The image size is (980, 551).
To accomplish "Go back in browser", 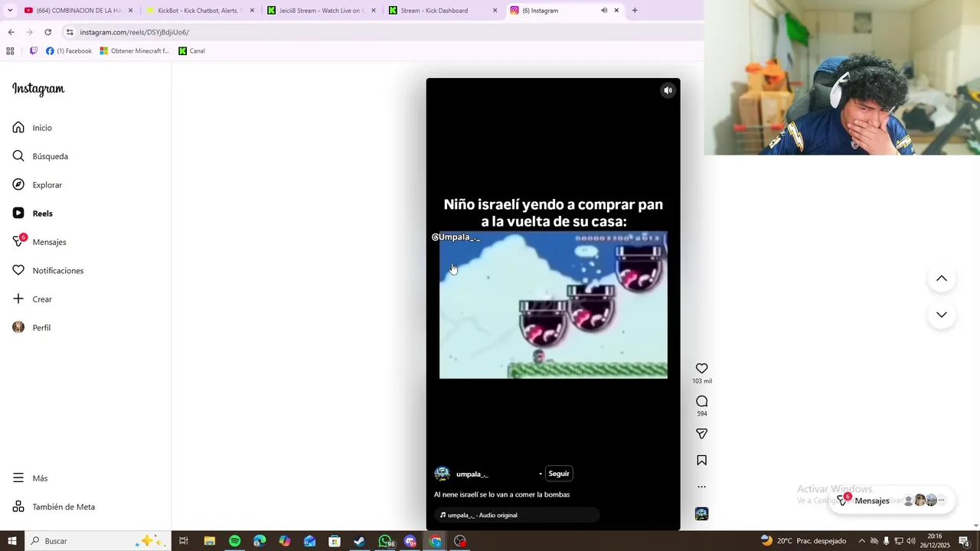I will pos(11,32).
